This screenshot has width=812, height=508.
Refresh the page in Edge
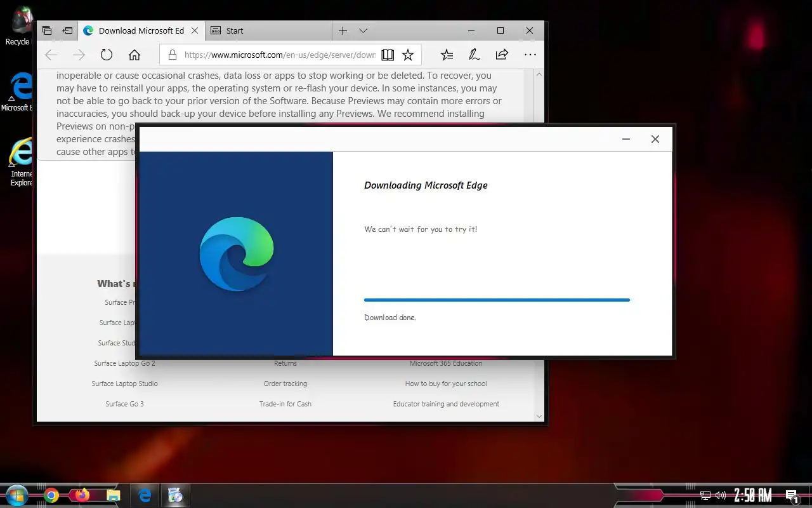pyautogui.click(x=107, y=55)
